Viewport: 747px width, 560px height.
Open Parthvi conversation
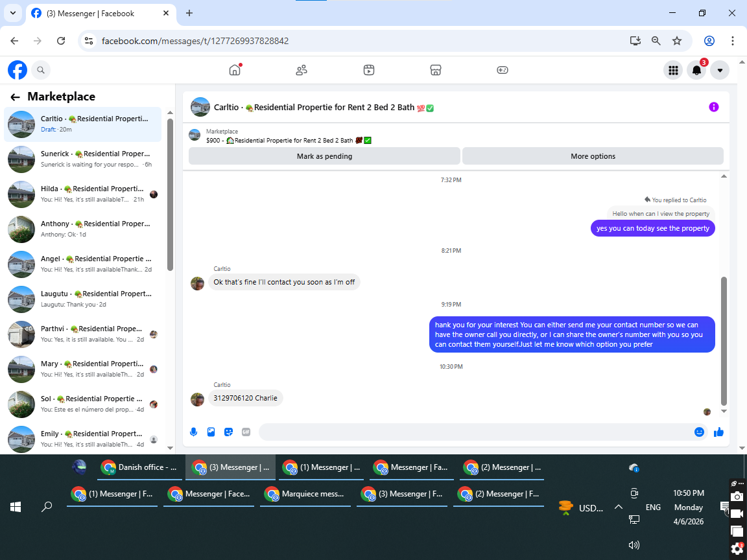tap(83, 334)
